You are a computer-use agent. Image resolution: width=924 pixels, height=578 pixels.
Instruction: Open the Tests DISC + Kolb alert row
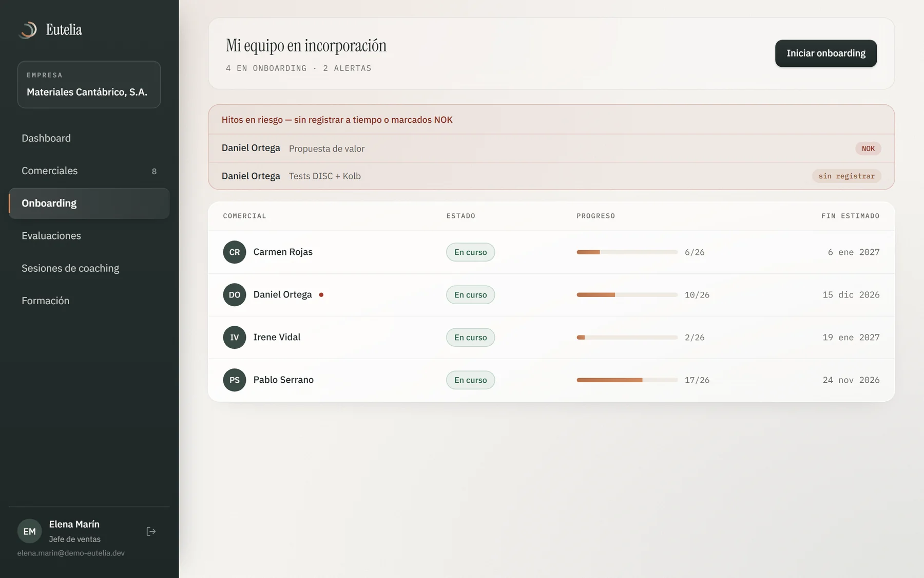tap(551, 176)
